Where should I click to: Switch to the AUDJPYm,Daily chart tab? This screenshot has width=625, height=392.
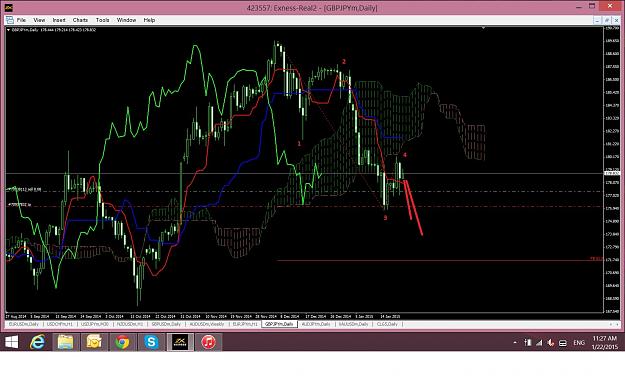[x=316, y=324]
